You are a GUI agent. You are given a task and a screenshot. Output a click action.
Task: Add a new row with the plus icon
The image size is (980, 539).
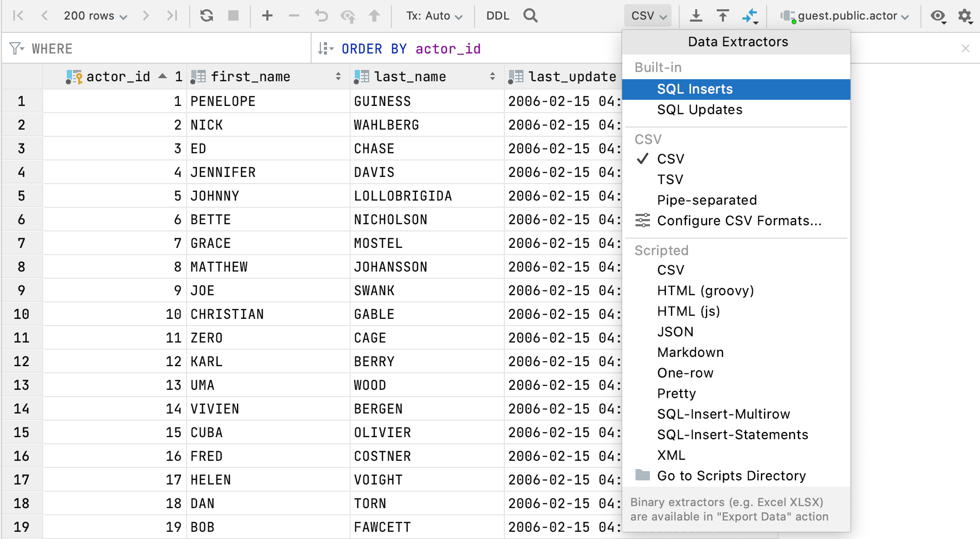267,15
